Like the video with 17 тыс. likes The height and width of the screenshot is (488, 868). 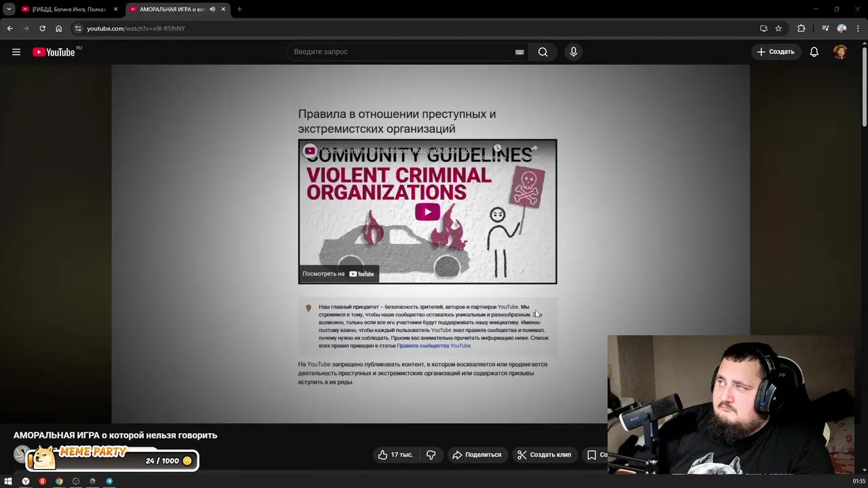395,455
